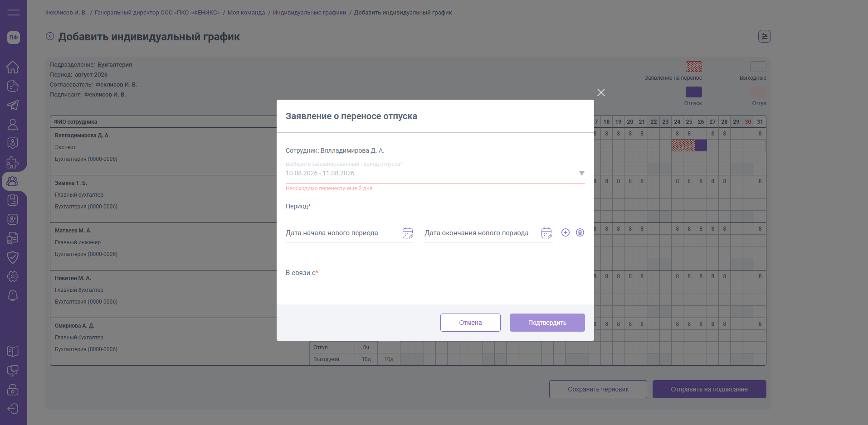868x425 pixels.
Task: Focus the 'В связи с' reason field
Action: click(435, 273)
